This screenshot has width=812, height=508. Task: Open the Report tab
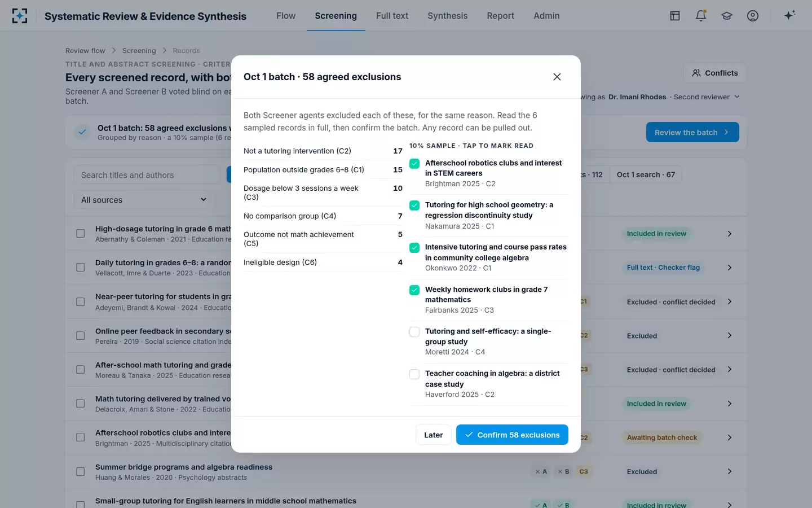[501, 16]
